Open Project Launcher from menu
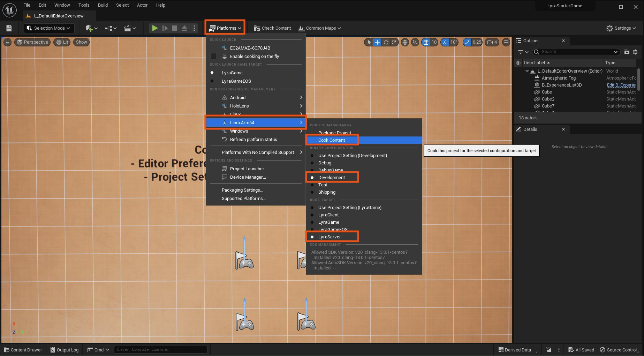The height and width of the screenshot is (356, 644). [x=256, y=169]
